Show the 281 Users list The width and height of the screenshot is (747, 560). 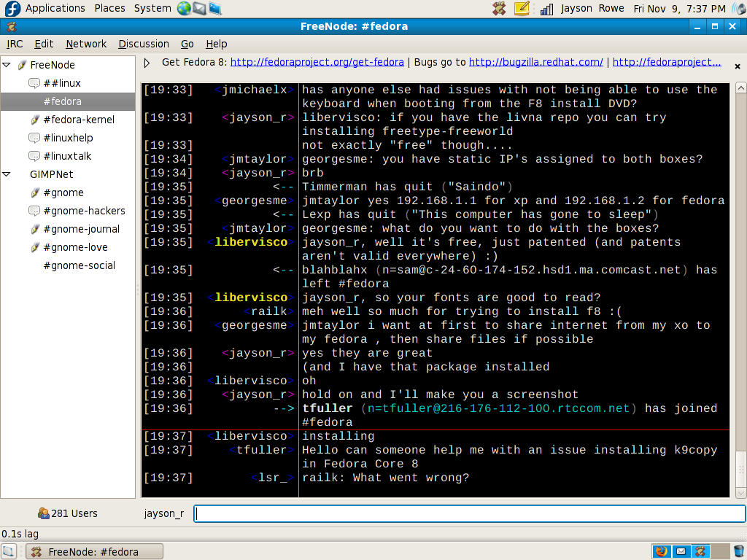coord(67,513)
